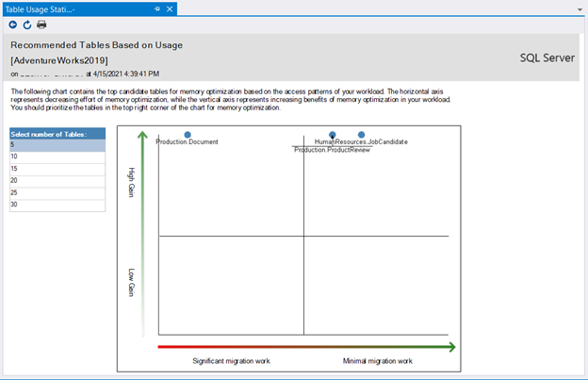Click the 'Recommended Tables Based on Usage' title

coord(97,45)
